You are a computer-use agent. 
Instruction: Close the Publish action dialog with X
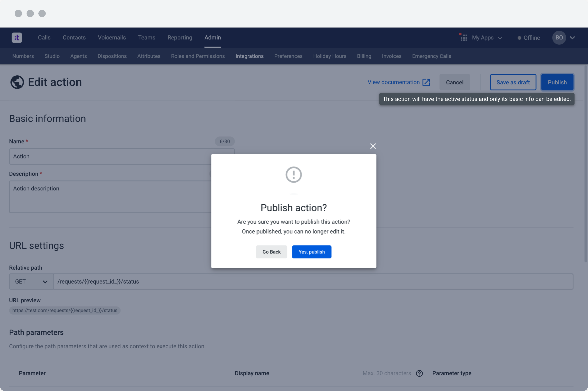pos(373,146)
